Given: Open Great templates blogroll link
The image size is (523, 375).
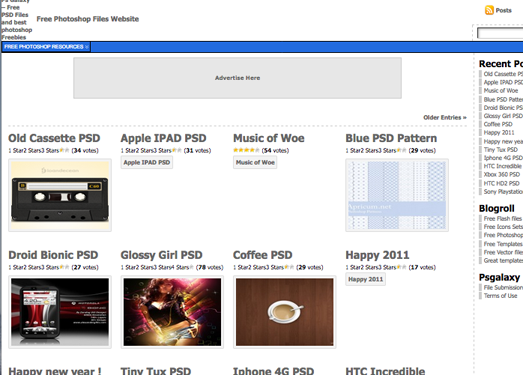Looking at the screenshot, I should (x=503, y=261).
